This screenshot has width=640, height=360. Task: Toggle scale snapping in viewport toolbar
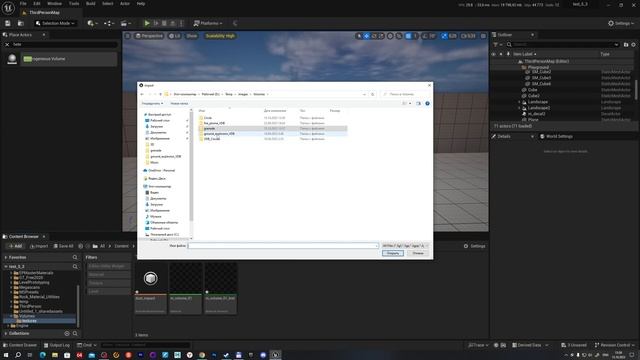click(444, 36)
